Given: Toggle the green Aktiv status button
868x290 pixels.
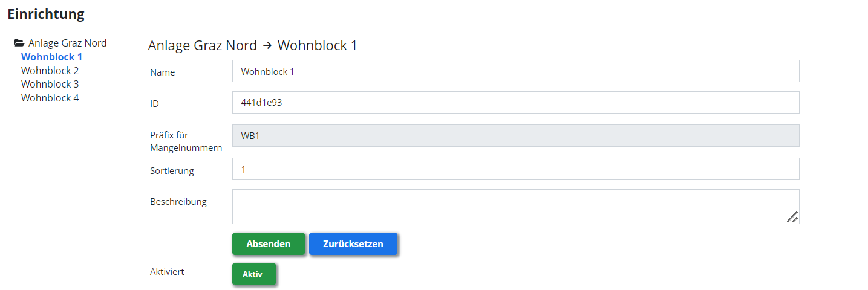Looking at the screenshot, I should pos(254,274).
